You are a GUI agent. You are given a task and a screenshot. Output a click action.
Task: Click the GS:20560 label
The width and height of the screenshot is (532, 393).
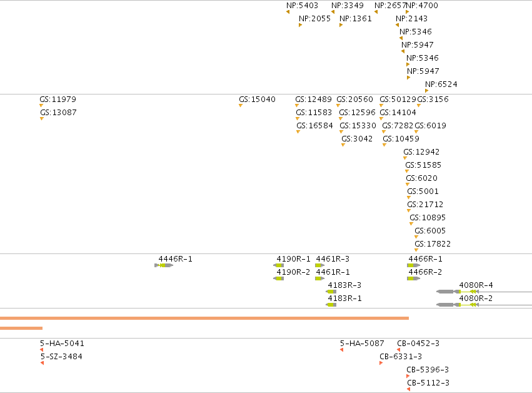click(x=354, y=100)
